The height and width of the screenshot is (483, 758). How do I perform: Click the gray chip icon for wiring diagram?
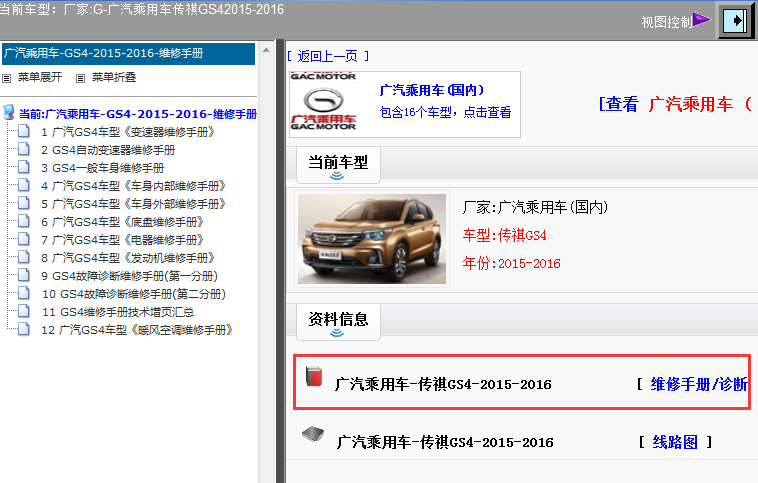tap(313, 434)
